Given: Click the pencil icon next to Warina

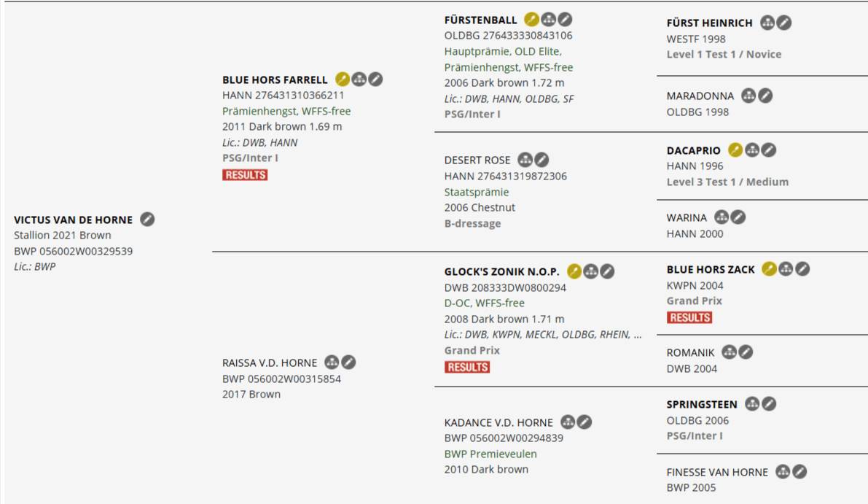Looking at the screenshot, I should click(x=738, y=217).
